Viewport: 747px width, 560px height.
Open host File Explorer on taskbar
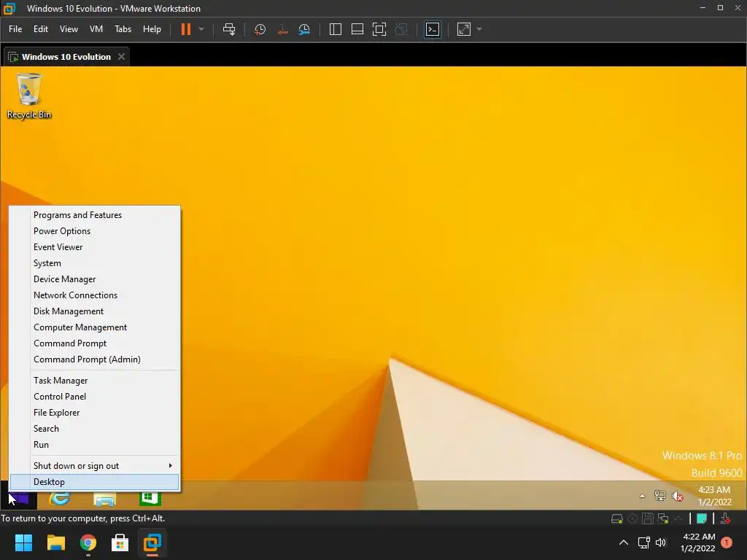(x=55, y=542)
